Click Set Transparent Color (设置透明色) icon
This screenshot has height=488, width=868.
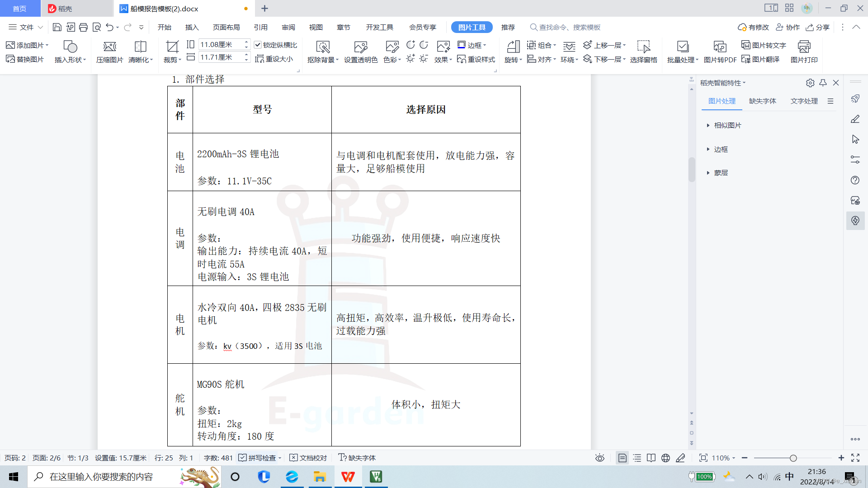[x=360, y=47]
